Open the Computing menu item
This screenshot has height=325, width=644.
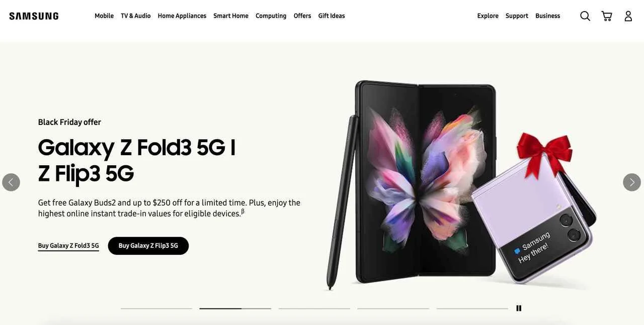[271, 16]
